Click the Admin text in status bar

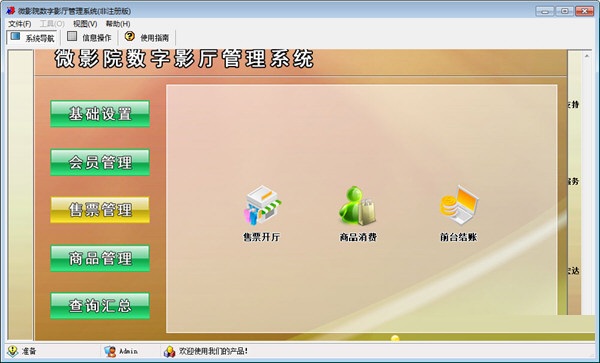[x=128, y=351]
